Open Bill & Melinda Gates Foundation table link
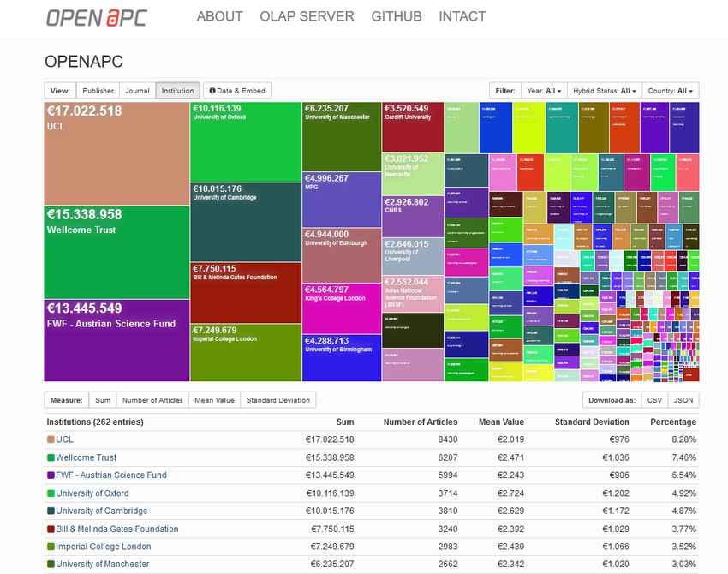 tap(117, 529)
